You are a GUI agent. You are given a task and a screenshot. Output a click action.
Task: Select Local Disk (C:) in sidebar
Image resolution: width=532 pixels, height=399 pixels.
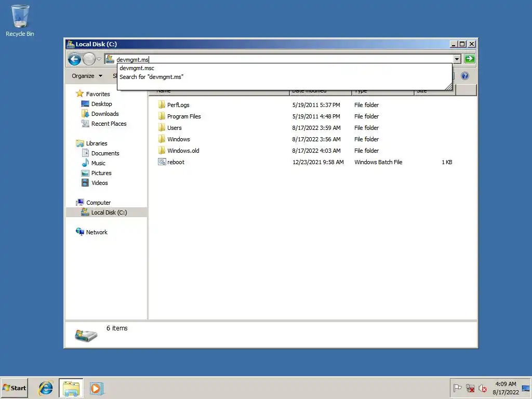(x=109, y=212)
